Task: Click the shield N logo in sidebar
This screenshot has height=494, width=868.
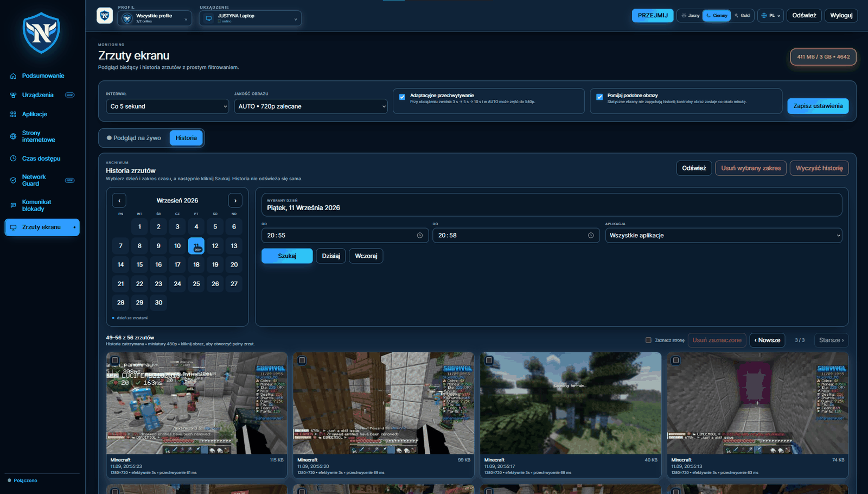Action: pyautogui.click(x=42, y=34)
